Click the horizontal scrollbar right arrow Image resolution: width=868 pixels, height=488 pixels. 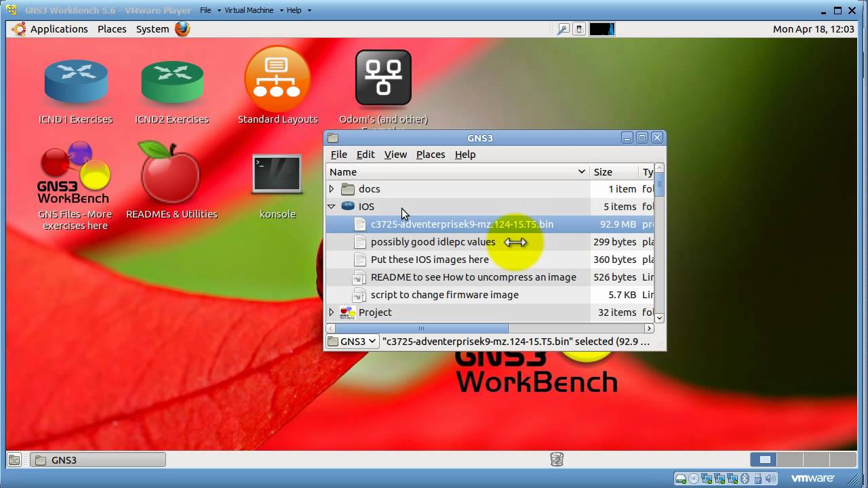649,328
